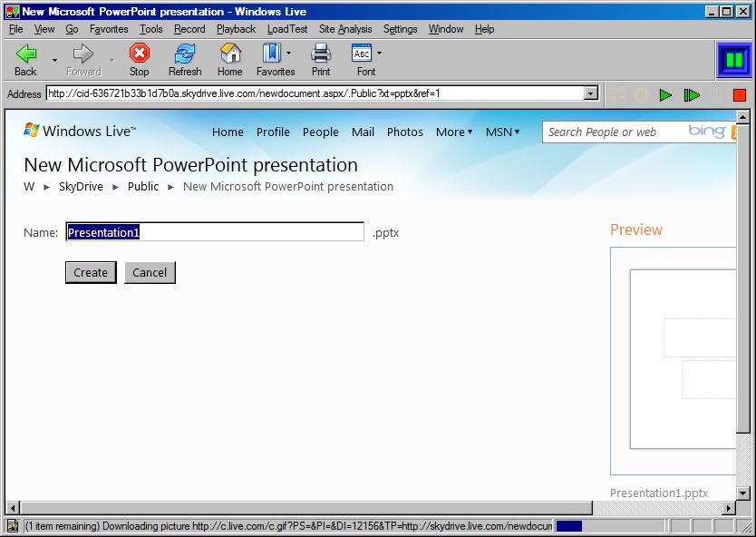Click the step-play button beside the play button
This screenshot has height=537, width=756.
[692, 95]
